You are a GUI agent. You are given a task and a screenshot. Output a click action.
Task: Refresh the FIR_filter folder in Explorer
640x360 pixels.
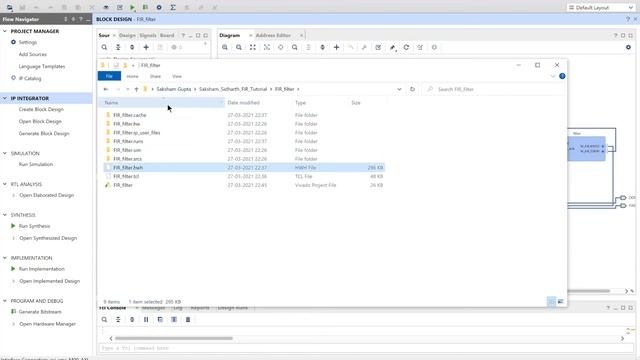[x=412, y=89]
